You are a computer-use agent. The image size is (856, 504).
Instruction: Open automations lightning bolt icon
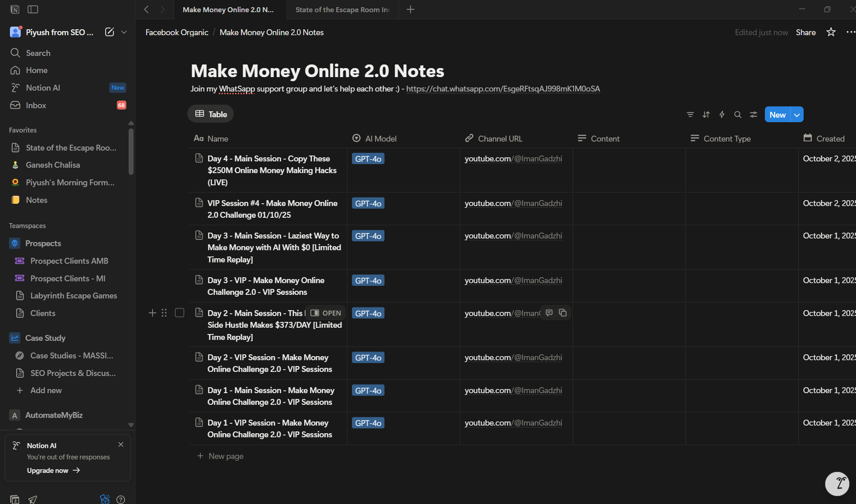[722, 115]
